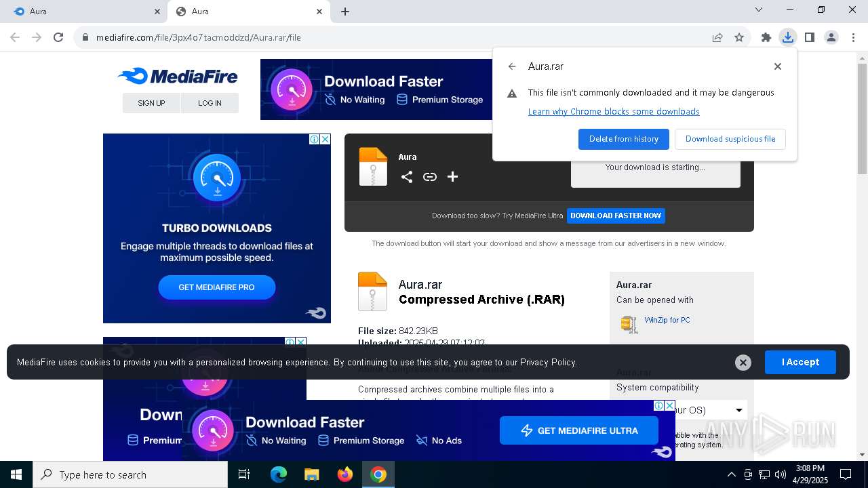Click the page vertical scrollbar
This screenshot has height=488, width=868.
click(862, 119)
